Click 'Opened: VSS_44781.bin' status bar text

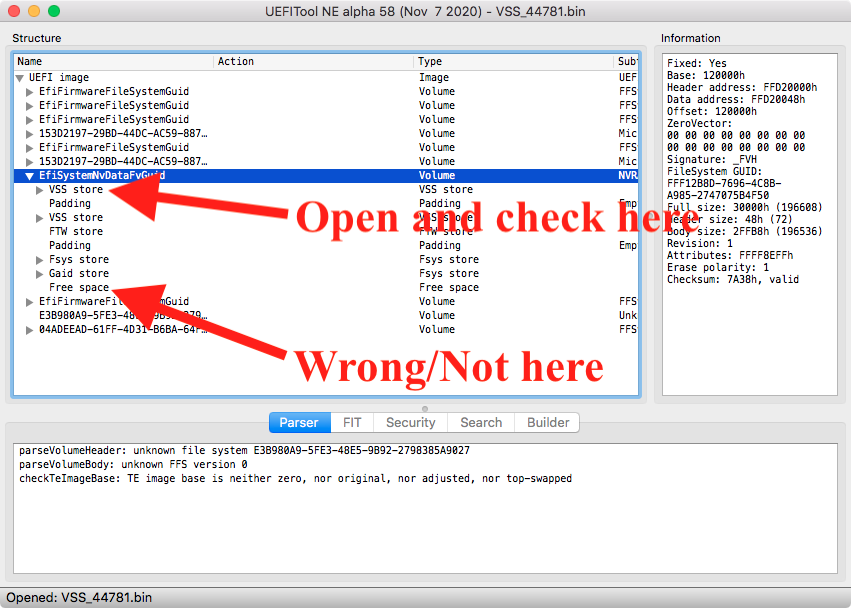[x=79, y=598]
